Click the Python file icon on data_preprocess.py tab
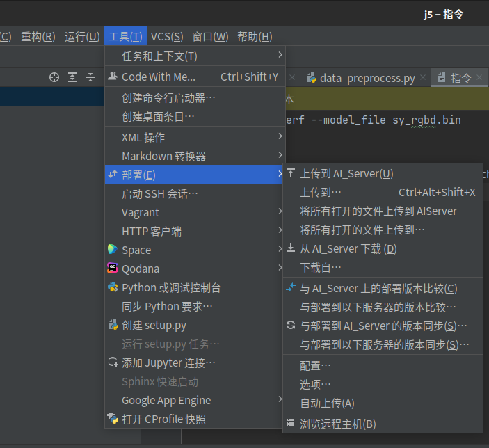This screenshot has height=448, width=489. coord(312,78)
